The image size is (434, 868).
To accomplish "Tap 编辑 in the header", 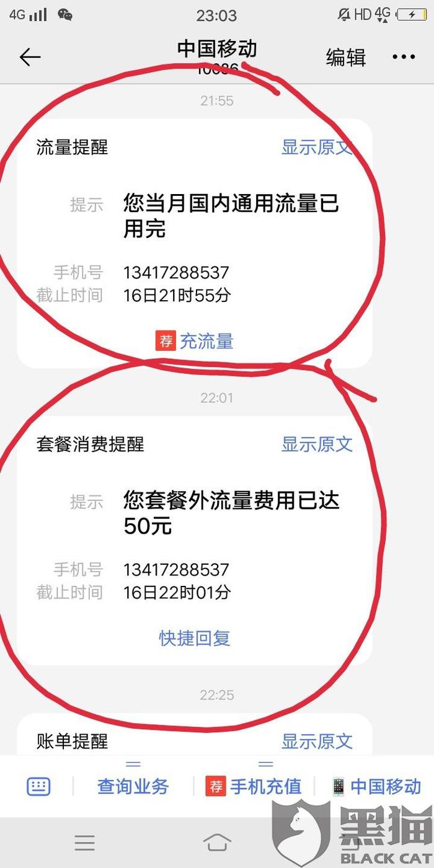I will pos(346,58).
